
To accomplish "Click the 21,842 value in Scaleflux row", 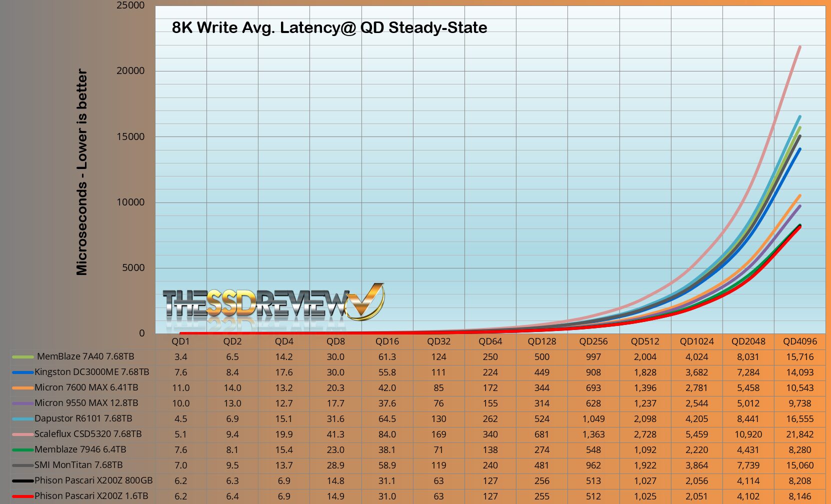I will click(x=799, y=434).
